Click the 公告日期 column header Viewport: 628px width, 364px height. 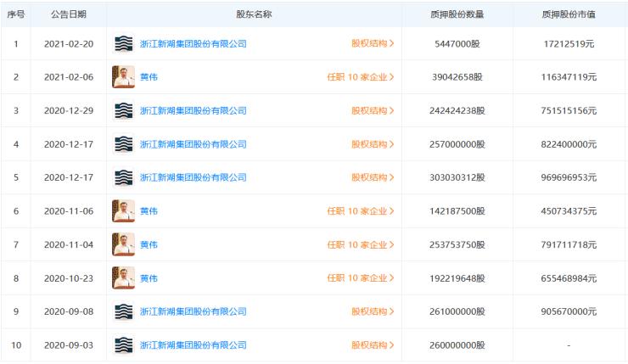(x=69, y=14)
